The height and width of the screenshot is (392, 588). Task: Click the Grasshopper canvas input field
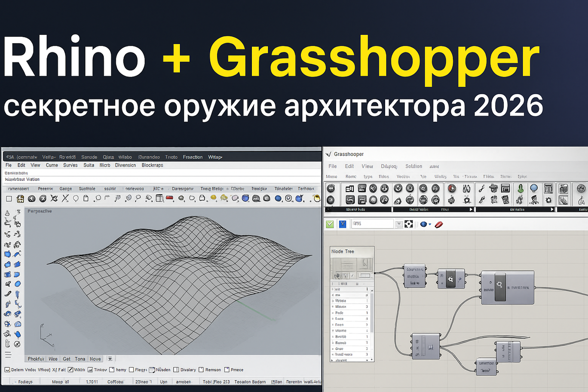coord(373,224)
